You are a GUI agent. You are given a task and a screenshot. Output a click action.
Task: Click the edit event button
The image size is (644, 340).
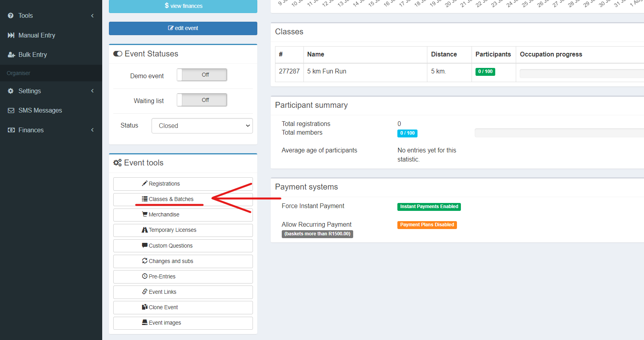[x=183, y=28]
